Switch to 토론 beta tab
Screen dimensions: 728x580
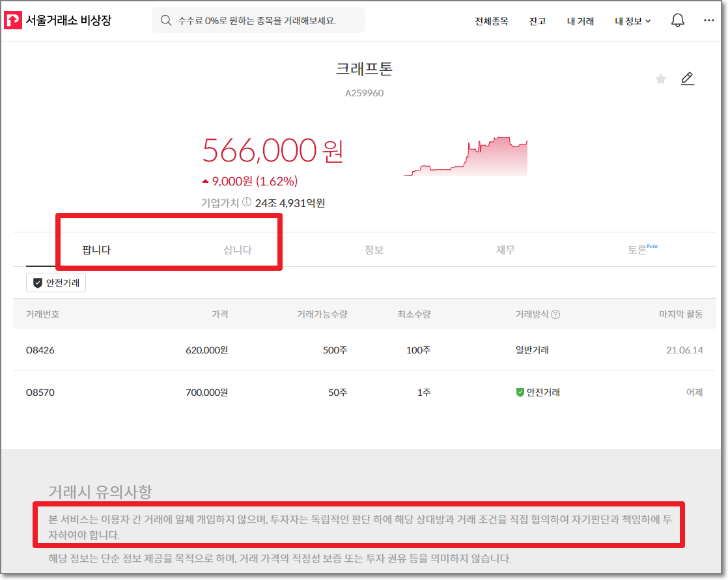point(643,249)
